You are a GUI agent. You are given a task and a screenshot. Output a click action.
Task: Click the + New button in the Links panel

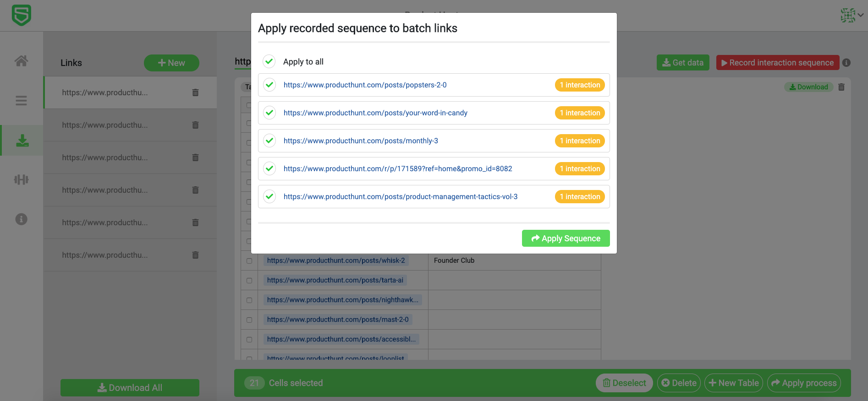point(171,63)
